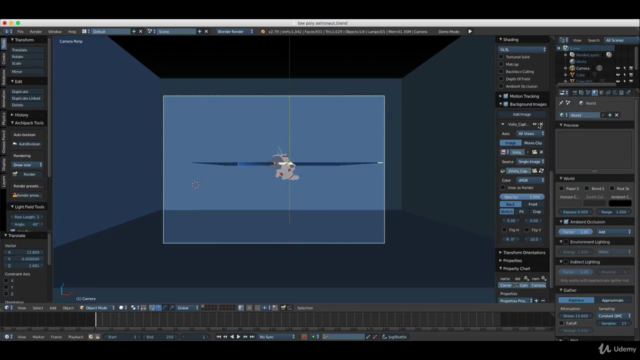Click the Constraints tab icon in properties
Viewport: 640px width, 360px height.
[608, 93]
